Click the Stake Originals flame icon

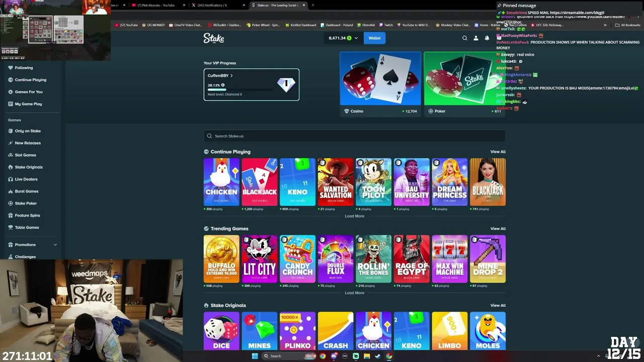[11, 167]
